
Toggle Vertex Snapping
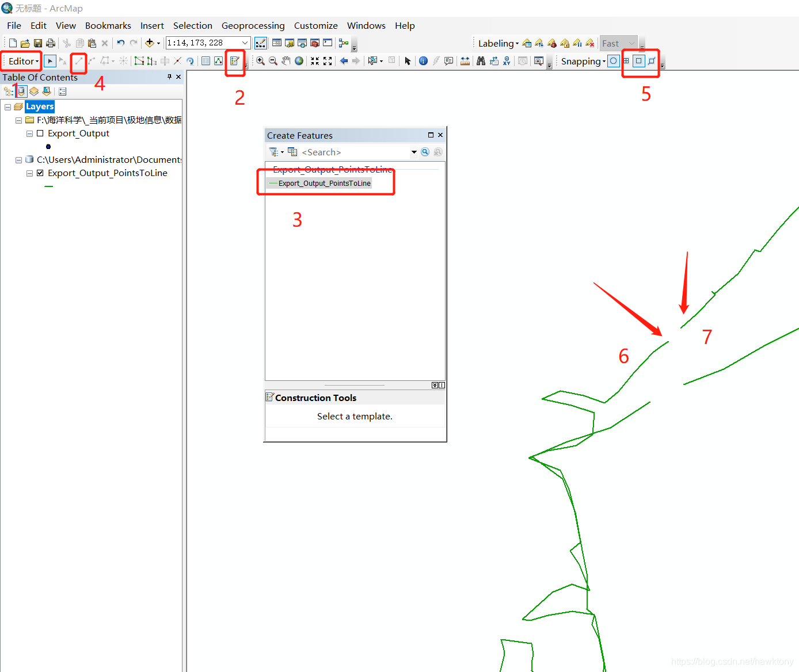point(639,61)
